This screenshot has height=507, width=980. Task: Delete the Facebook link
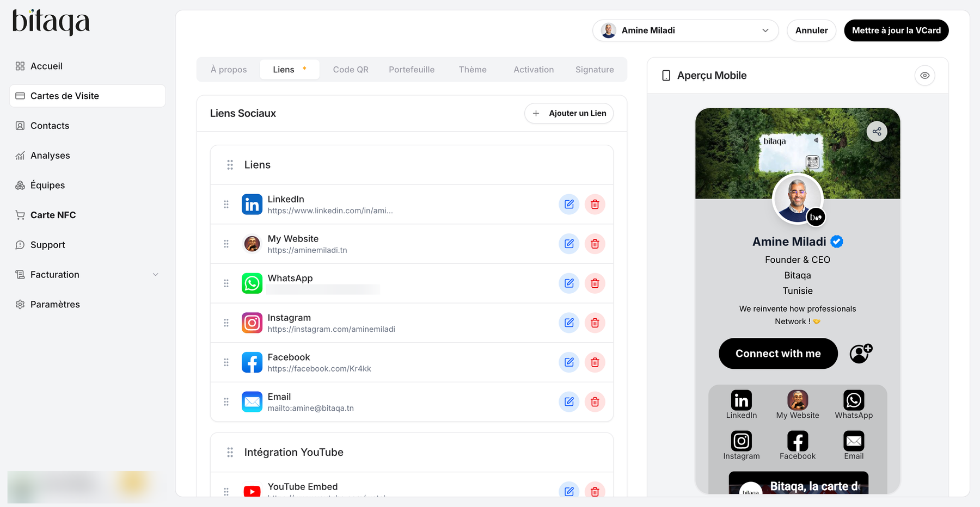coord(595,362)
